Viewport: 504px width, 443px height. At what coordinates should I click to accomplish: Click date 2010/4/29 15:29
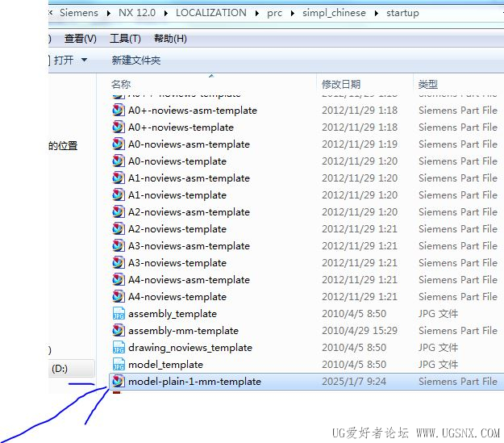(360, 331)
